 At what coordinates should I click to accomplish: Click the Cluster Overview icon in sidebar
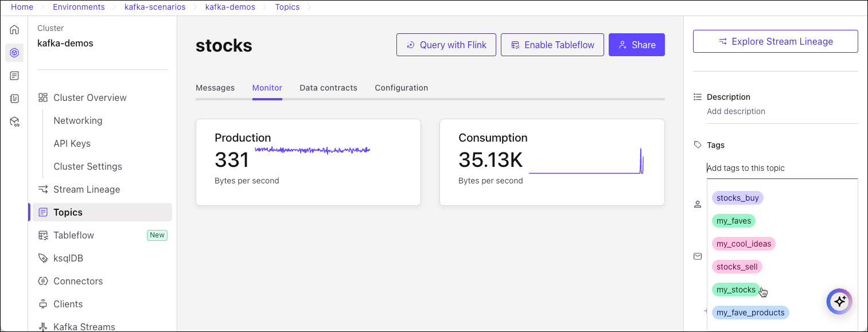(43, 97)
